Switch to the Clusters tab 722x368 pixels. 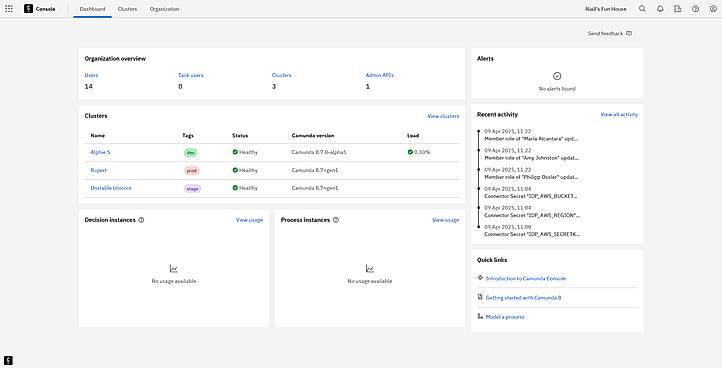(x=128, y=9)
